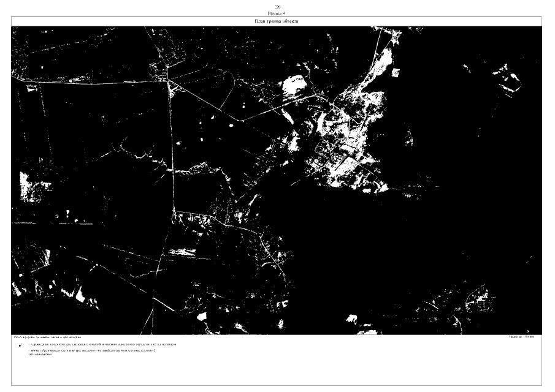Click the page number 220
This screenshot has width=555, height=392.
tap(277, 6)
